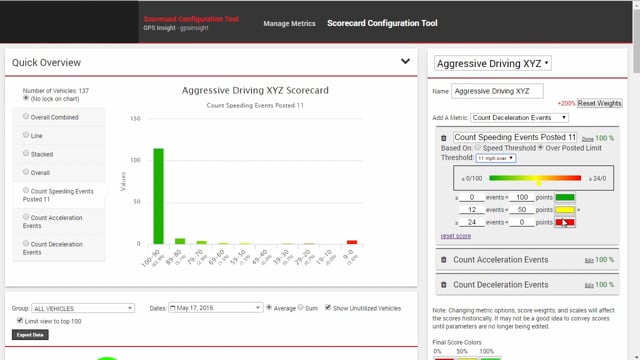Click the 100 points input field

522,197
